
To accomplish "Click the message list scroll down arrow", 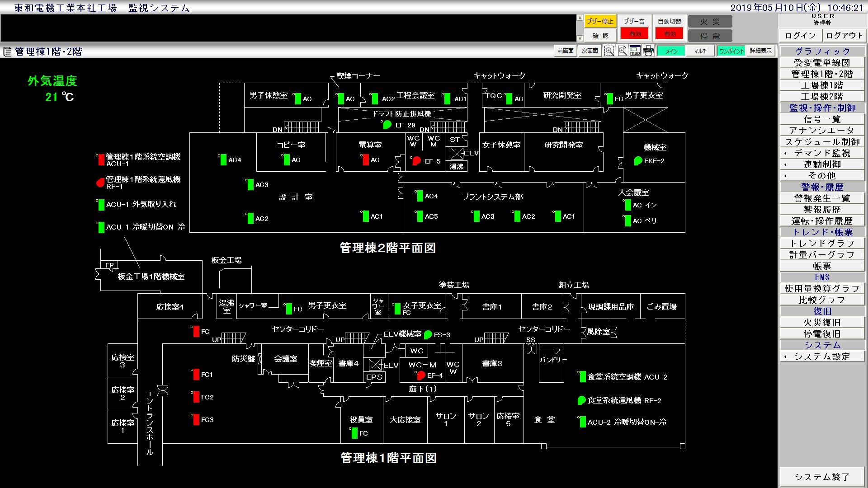I will pos(580,39).
